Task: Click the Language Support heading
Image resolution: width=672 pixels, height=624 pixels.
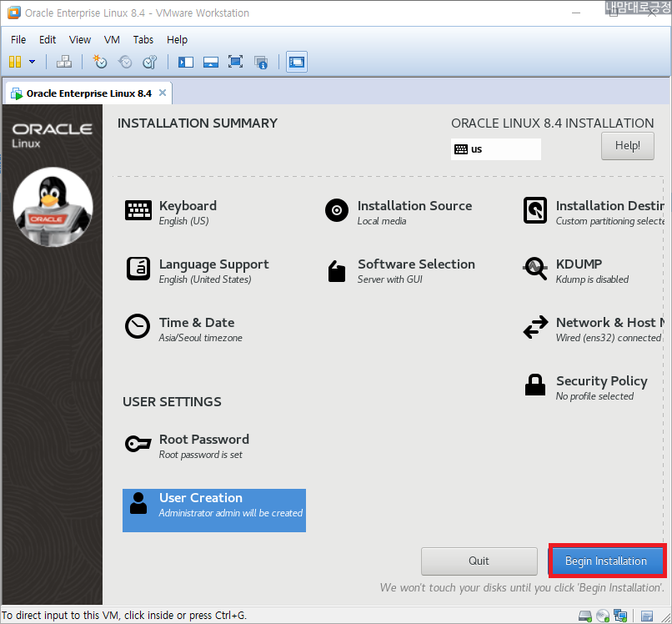Action: [214, 264]
